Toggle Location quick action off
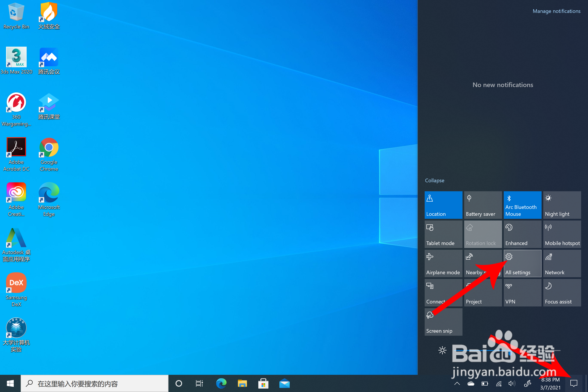 pyautogui.click(x=443, y=205)
